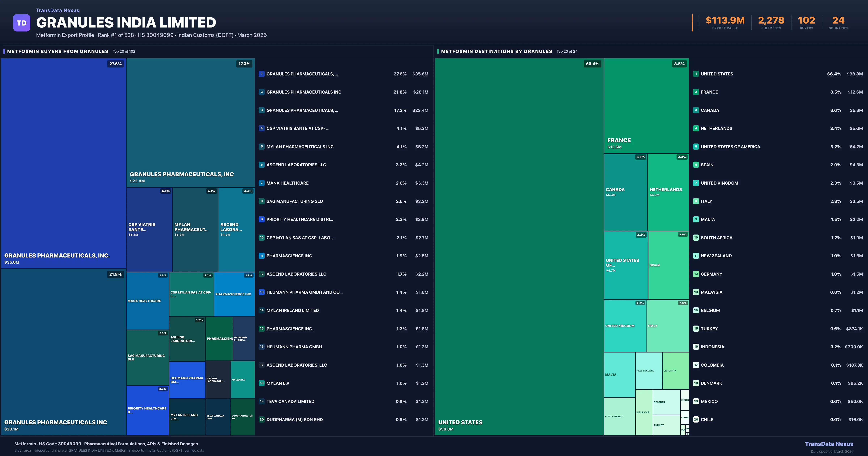Image resolution: width=868 pixels, height=456 pixels.
Task: Click rank 2 badge next to France
Action: pos(696,92)
